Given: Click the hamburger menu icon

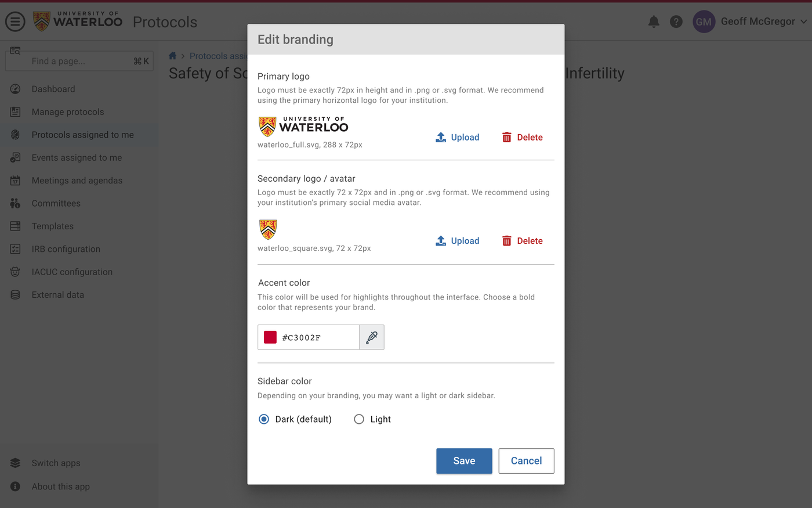Looking at the screenshot, I should click(x=15, y=21).
